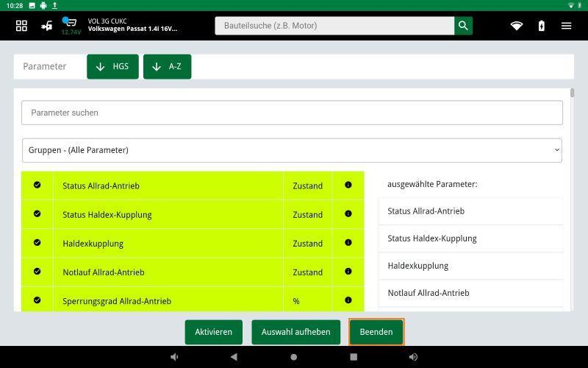Tap the image notification icon in status bar
This screenshot has width=588, height=368.
(x=32, y=6)
